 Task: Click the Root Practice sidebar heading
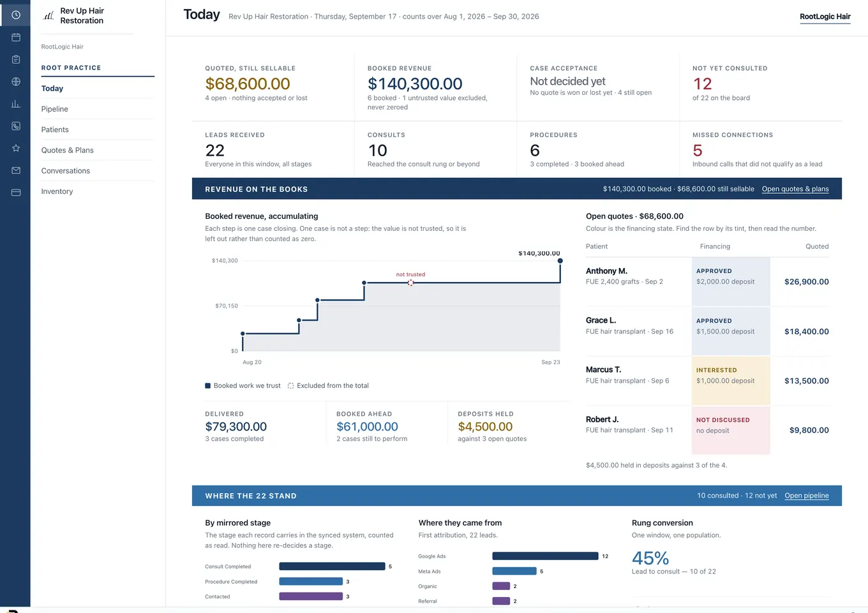point(71,68)
